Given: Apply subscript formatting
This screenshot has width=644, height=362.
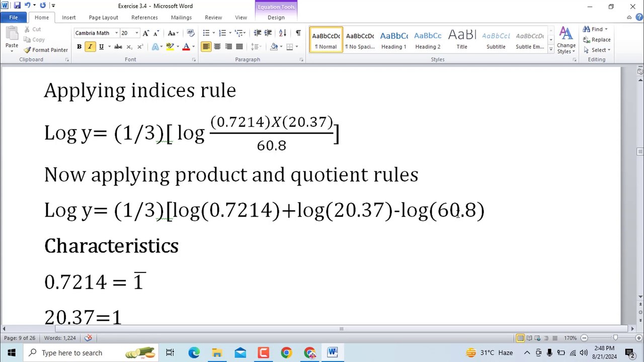Looking at the screenshot, I should coord(129,47).
